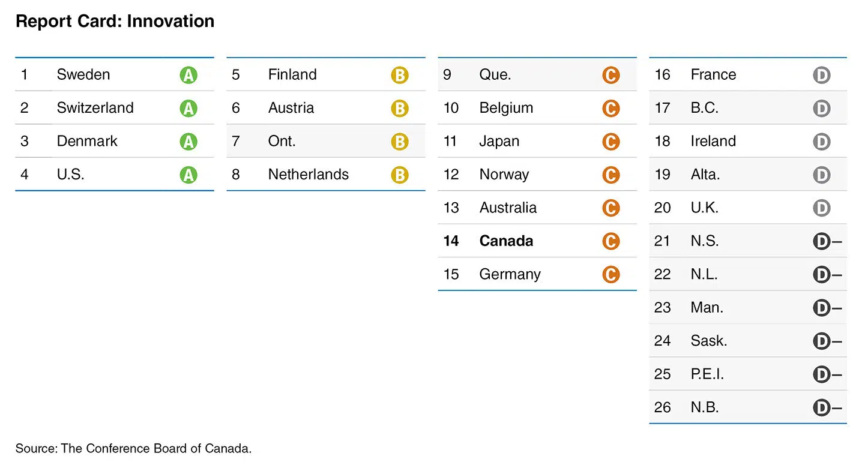Click the yellow B grade icon beside Finland
The image size is (868, 474).
(x=400, y=75)
